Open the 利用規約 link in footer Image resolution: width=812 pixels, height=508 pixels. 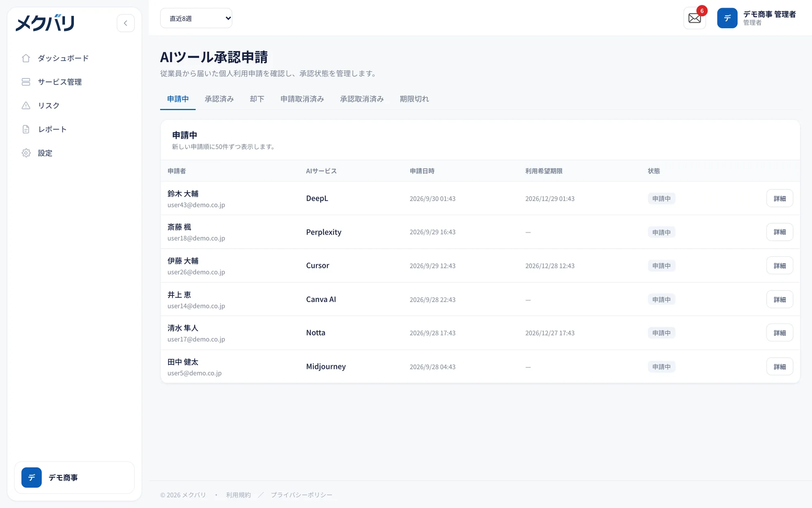coord(238,495)
